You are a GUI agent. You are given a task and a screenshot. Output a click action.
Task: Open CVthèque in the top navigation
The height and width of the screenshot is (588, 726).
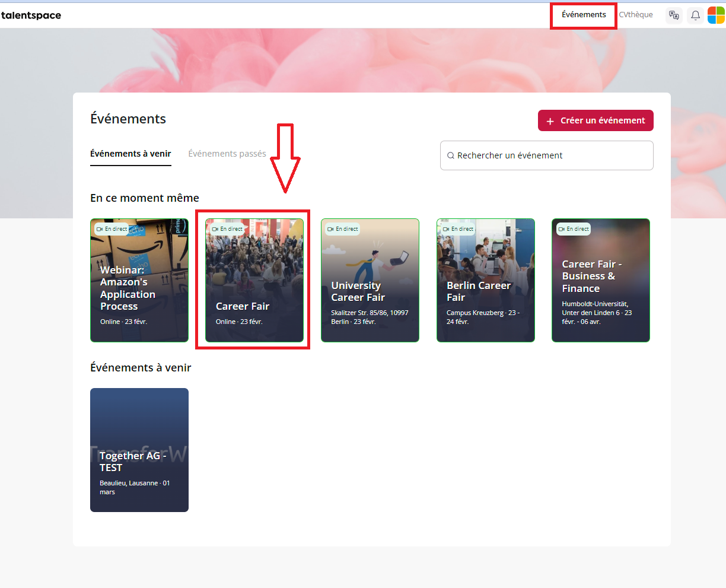(636, 15)
